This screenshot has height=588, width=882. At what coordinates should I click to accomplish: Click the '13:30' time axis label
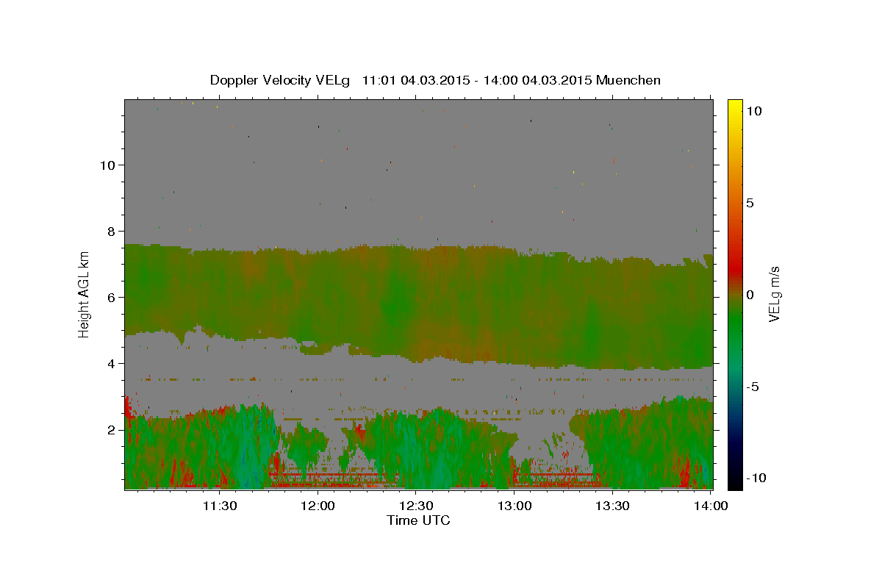coord(613,506)
